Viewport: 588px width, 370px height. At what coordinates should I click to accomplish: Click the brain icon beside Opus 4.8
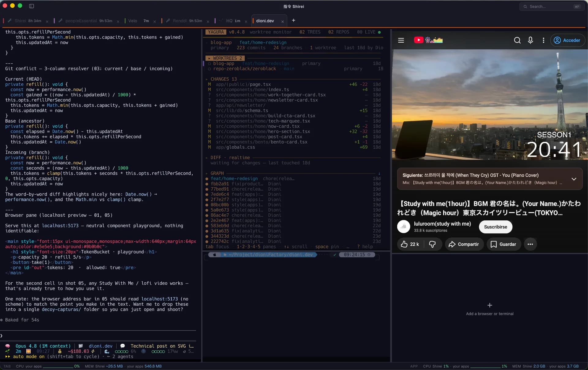8,346
